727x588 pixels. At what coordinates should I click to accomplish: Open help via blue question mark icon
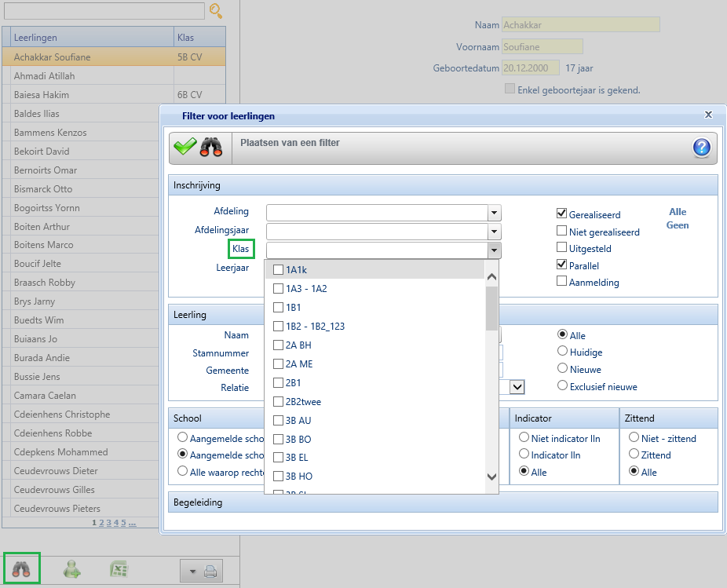(701, 148)
